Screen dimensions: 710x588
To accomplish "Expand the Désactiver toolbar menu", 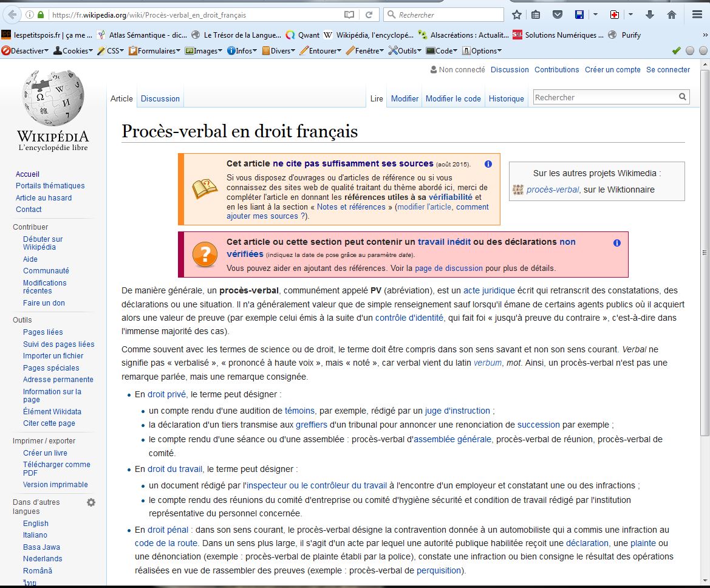I will 26,51.
